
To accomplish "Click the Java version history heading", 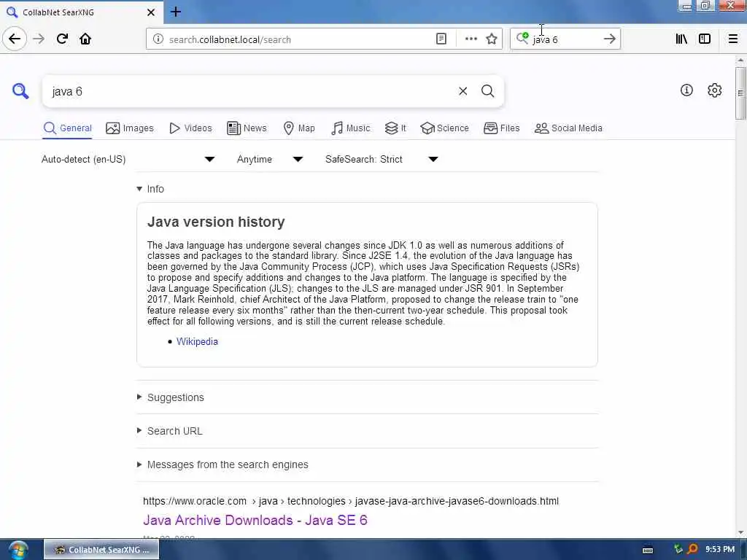I will (216, 222).
